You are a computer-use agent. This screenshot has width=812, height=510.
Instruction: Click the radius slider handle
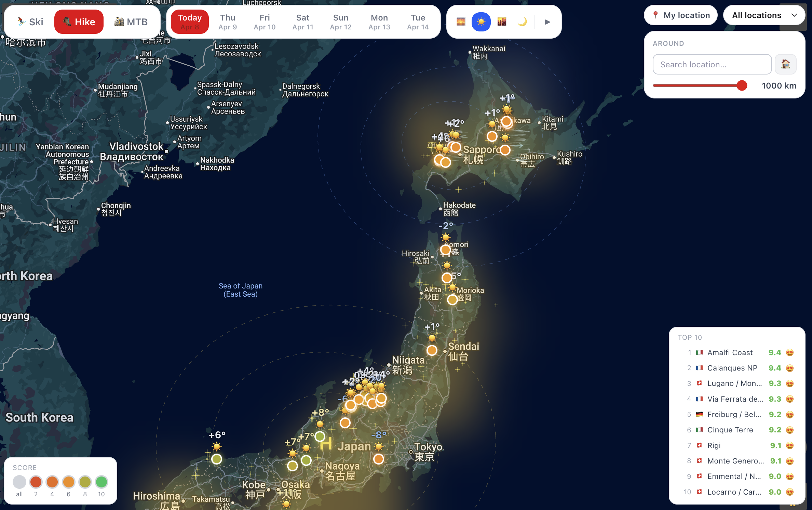click(742, 85)
